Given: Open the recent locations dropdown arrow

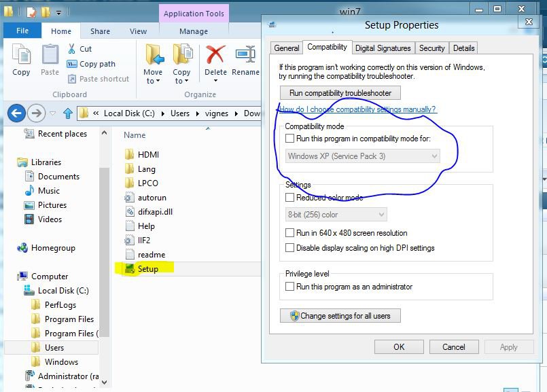Looking at the screenshot, I should pyautogui.click(x=53, y=113).
